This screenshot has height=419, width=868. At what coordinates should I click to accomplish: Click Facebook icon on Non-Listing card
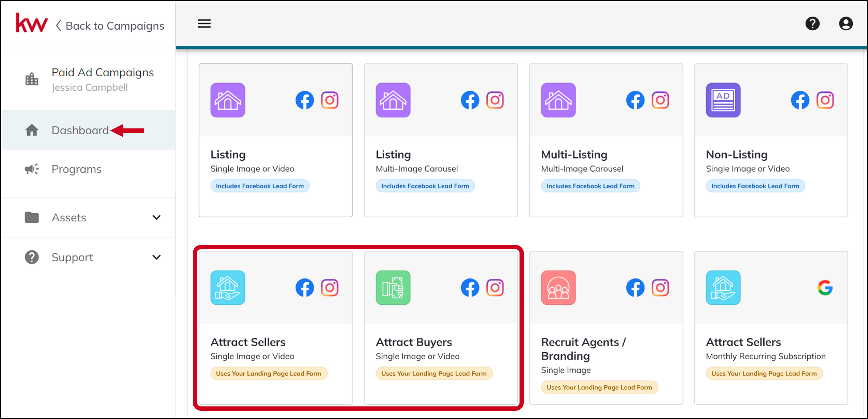(800, 100)
